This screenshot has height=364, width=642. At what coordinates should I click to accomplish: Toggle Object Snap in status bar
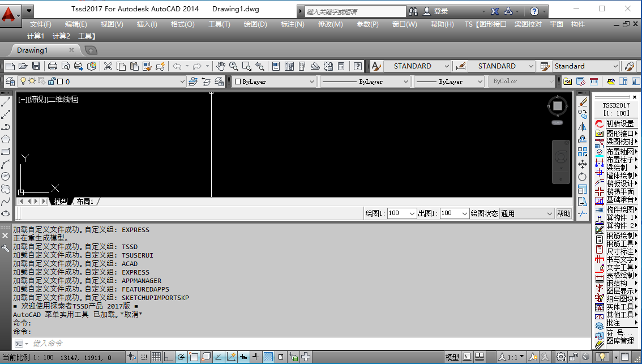pyautogui.click(x=194, y=357)
